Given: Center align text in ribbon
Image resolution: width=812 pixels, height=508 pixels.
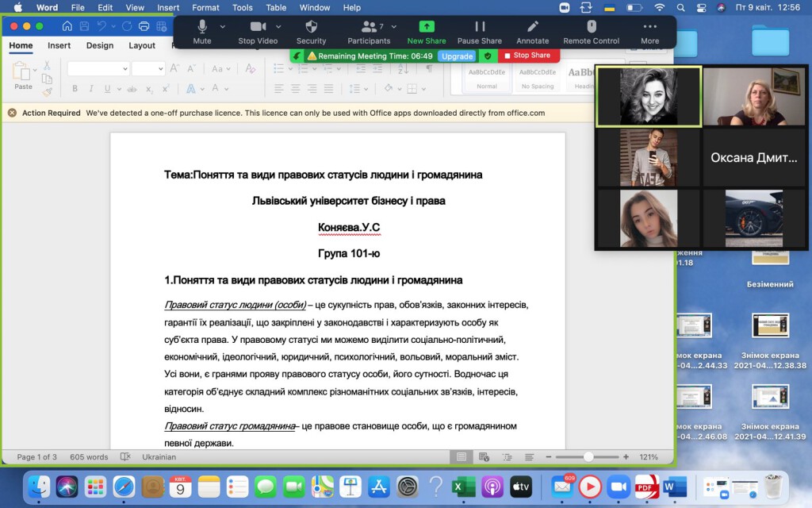Looking at the screenshot, I should pos(295,89).
